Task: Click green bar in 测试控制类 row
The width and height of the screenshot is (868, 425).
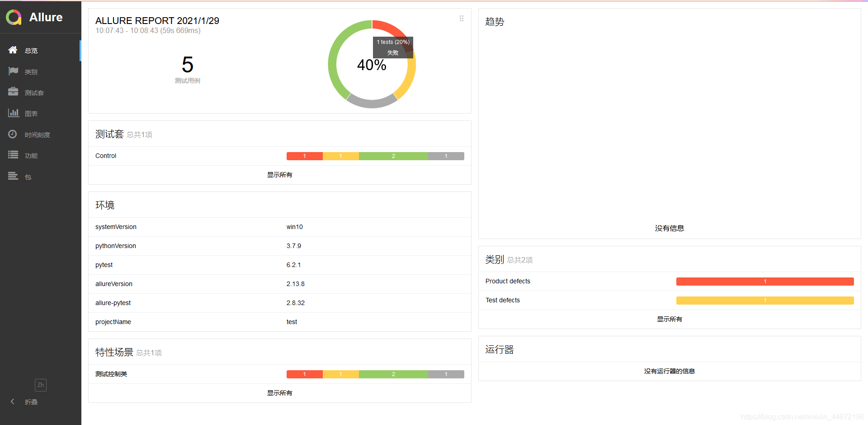Action: (x=393, y=374)
